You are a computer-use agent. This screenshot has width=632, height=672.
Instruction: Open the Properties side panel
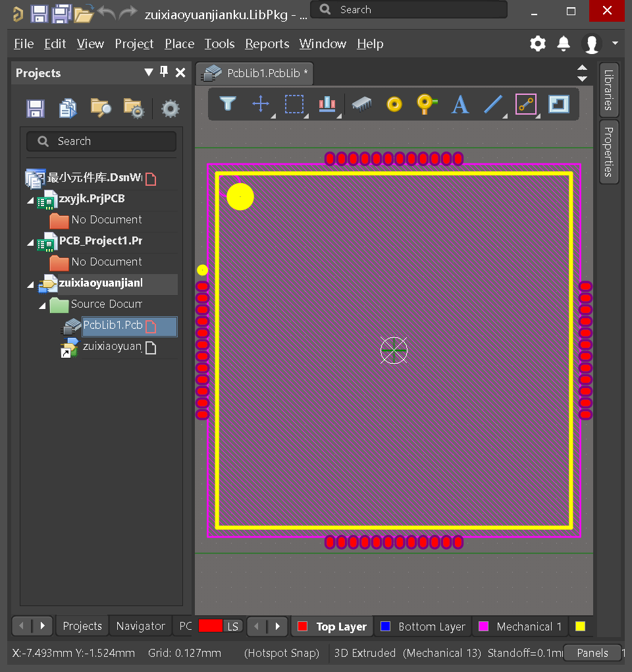click(608, 152)
